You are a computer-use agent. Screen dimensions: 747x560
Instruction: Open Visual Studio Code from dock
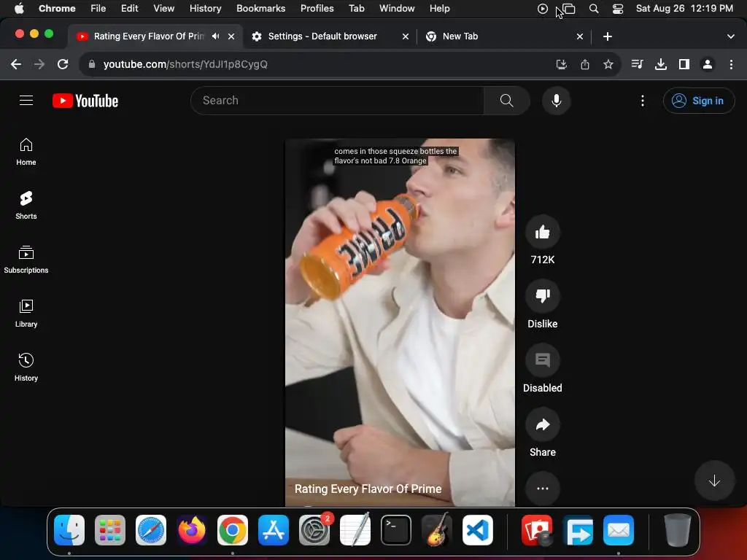[x=477, y=530]
